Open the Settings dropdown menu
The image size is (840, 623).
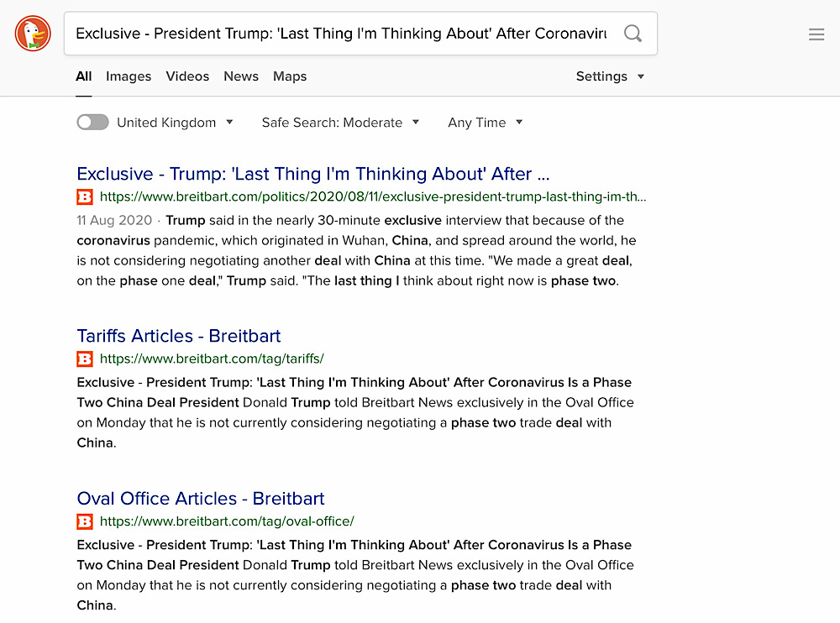point(610,76)
